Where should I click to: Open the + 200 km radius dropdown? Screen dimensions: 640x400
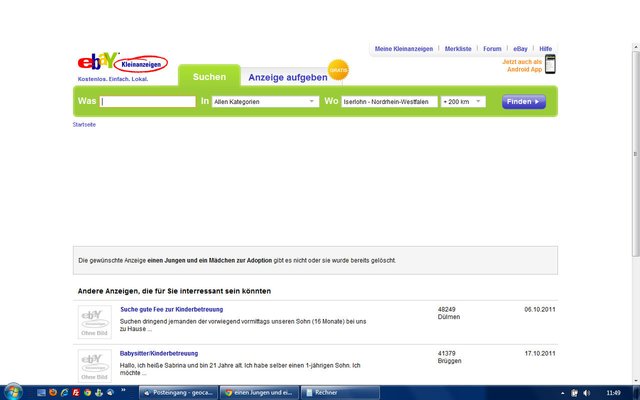coord(463,102)
